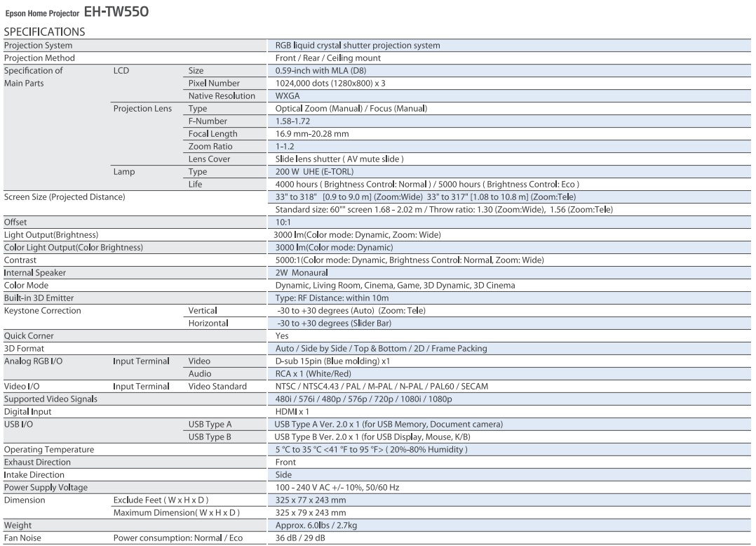Select 'USB Type A Ver. 2.0 x 1' value

tap(389, 424)
